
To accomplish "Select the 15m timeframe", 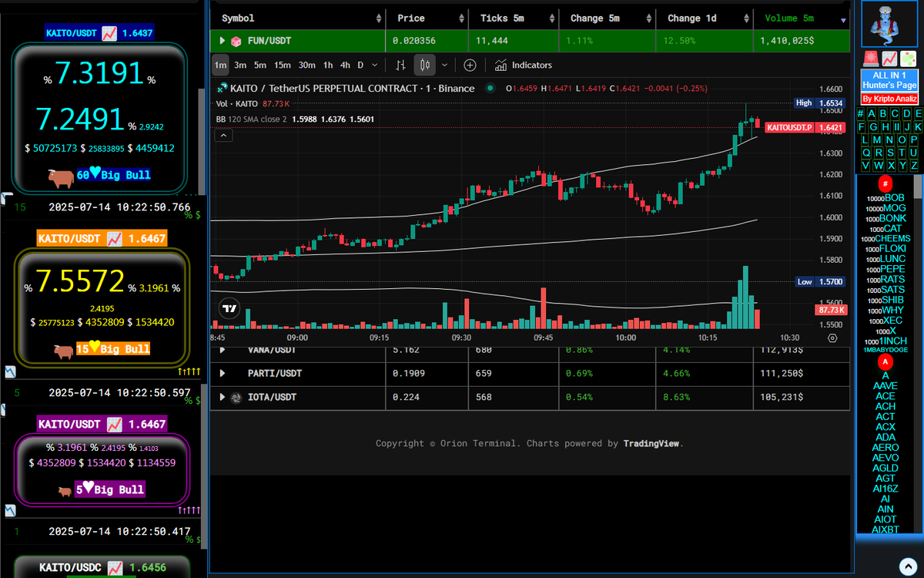I will coord(283,66).
